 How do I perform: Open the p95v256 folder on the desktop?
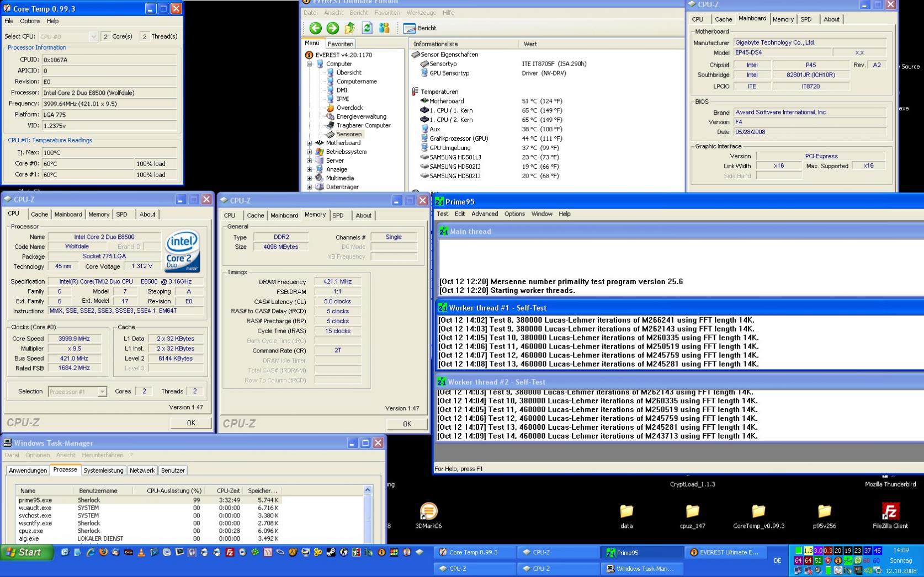(x=824, y=516)
